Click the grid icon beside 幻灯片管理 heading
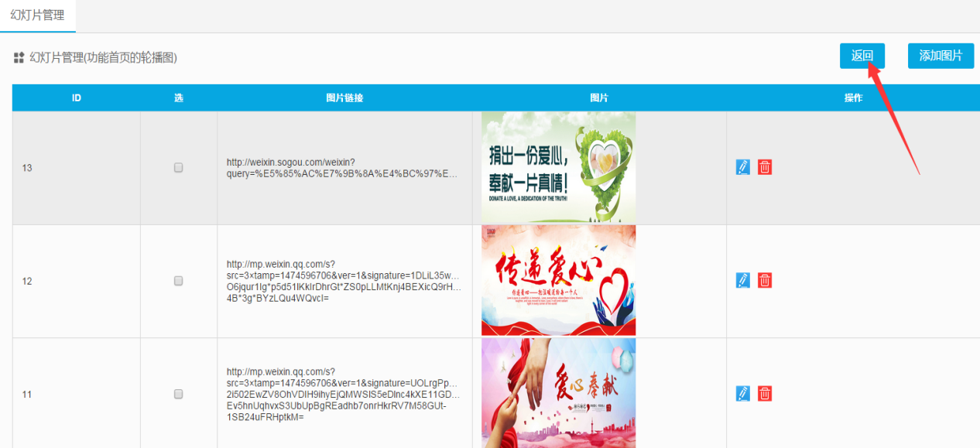980x448 pixels. [x=19, y=58]
